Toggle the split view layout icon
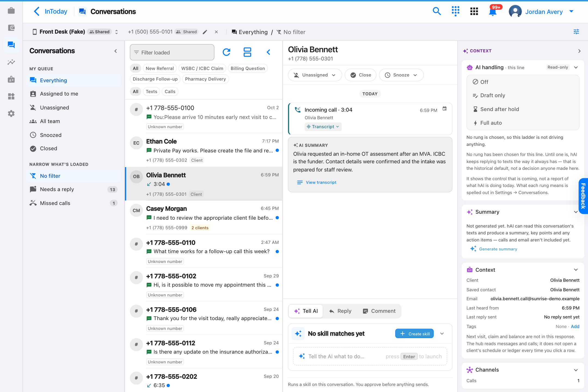Viewport: 588px width, 392px height. point(247,52)
